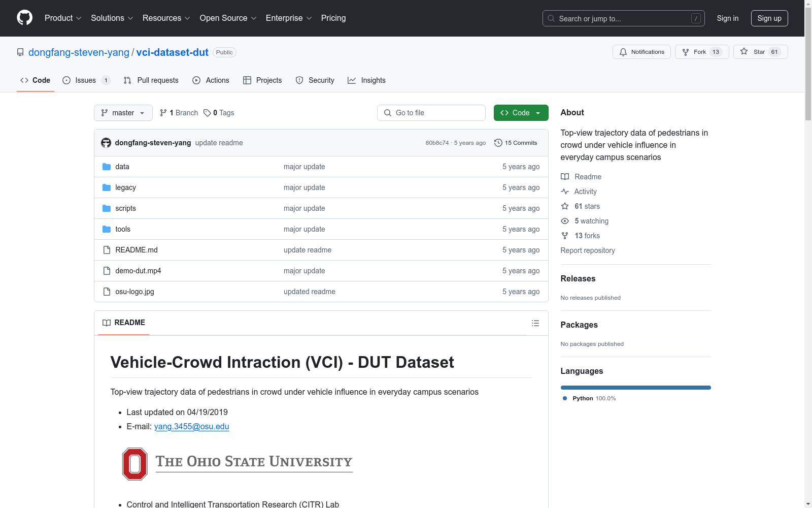Open the osu-logo.jpg file name
Image resolution: width=812 pixels, height=508 pixels.
(x=134, y=292)
